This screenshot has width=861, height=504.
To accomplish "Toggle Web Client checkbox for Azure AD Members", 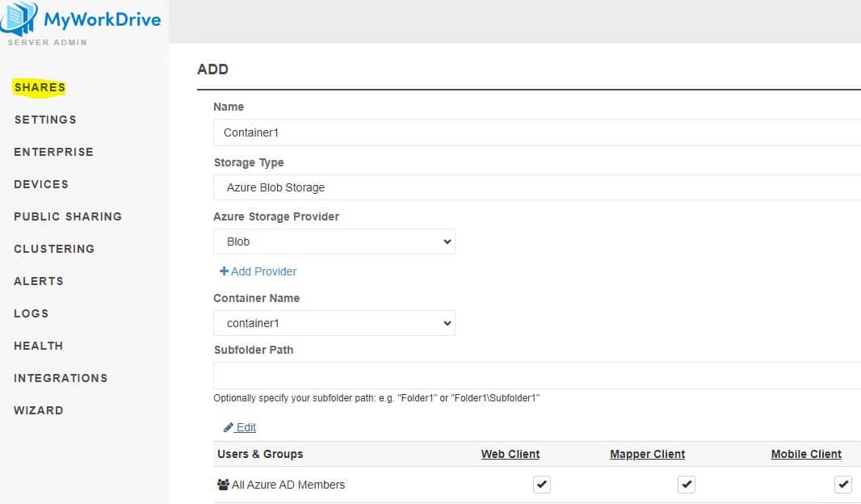I will click(541, 485).
